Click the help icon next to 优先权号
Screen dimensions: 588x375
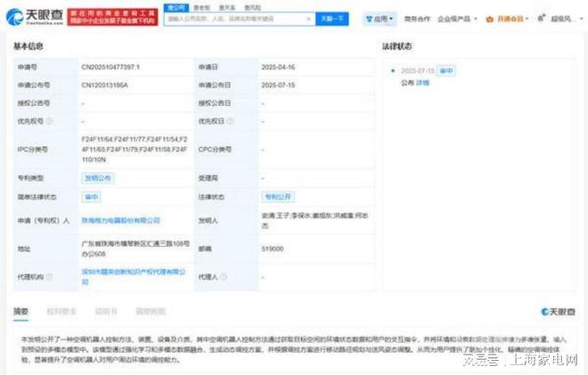coord(49,121)
